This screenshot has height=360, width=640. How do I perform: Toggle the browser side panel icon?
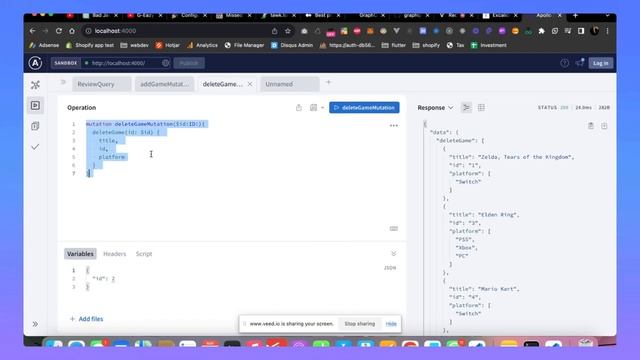pyautogui.click(x=581, y=31)
